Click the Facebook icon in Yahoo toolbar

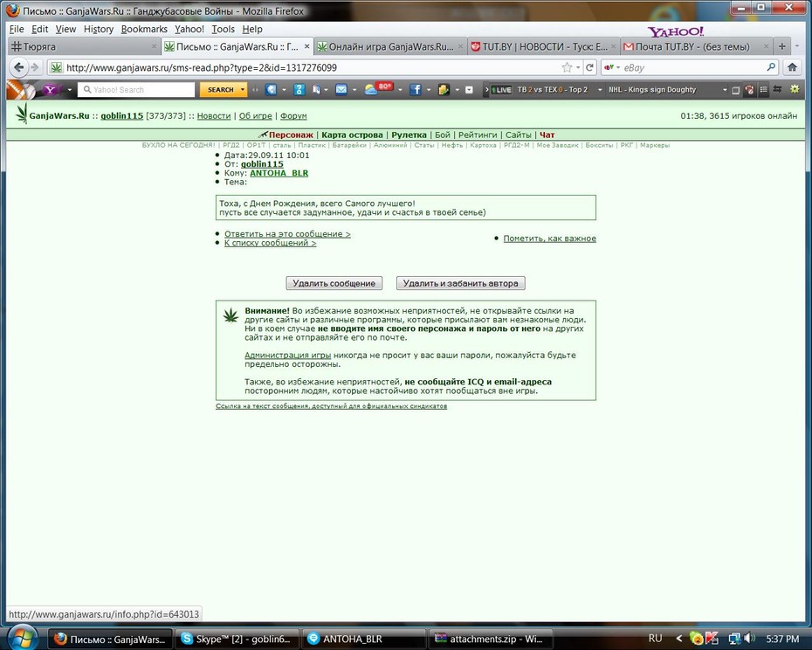416,90
